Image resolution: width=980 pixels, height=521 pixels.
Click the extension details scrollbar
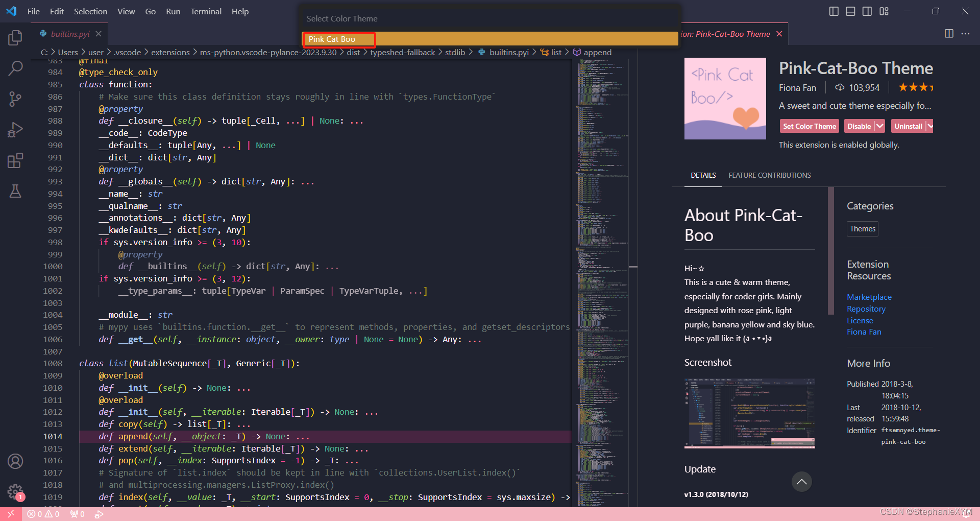pos(830,250)
